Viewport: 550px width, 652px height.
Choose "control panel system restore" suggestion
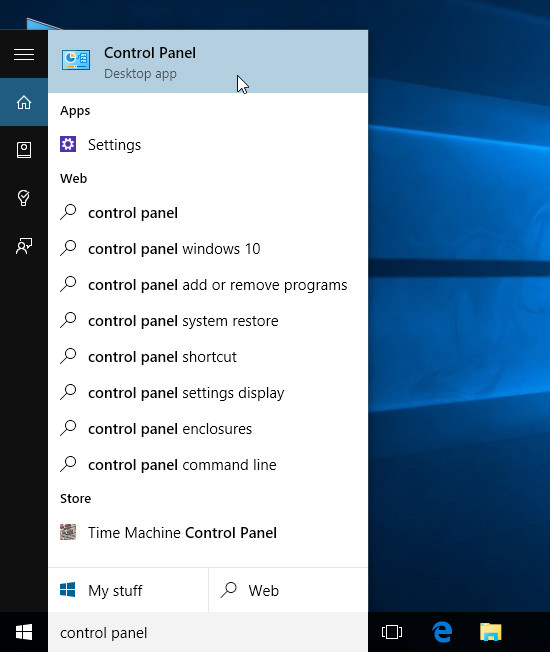coord(208,321)
